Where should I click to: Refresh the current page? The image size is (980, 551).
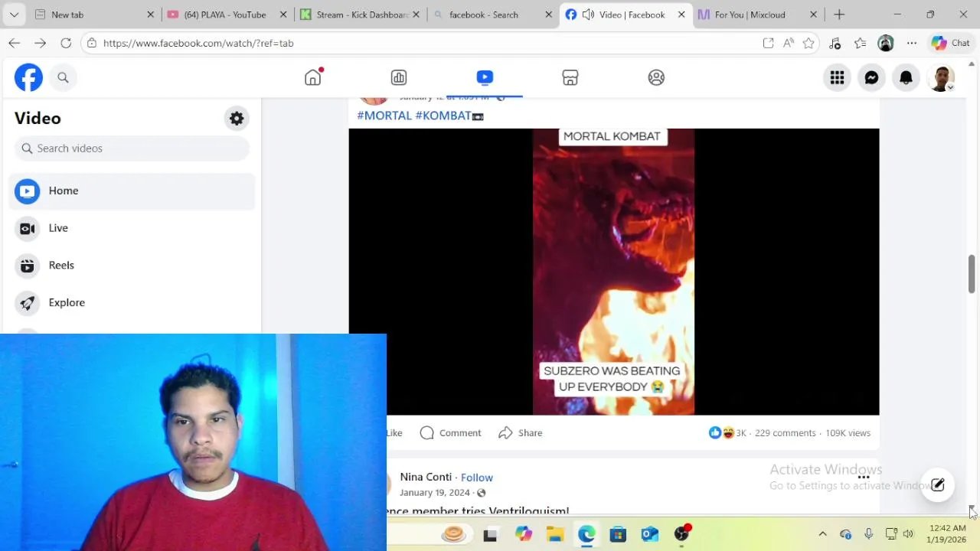coord(66,43)
